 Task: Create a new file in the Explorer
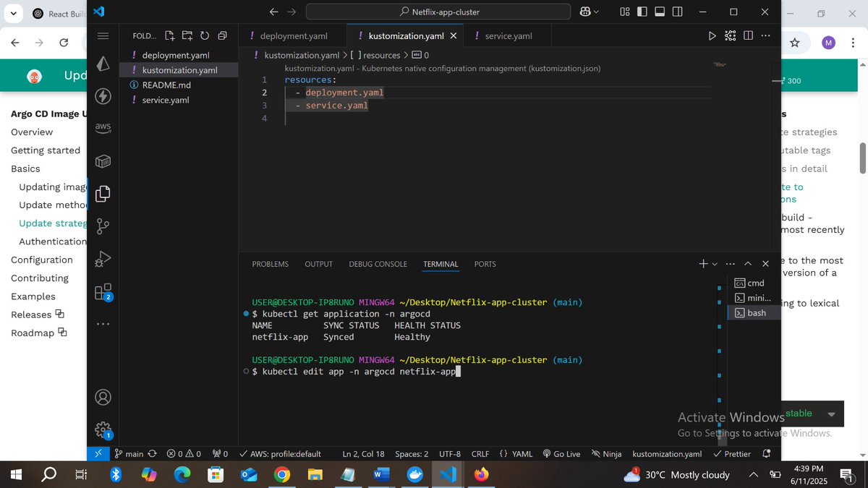[169, 35]
